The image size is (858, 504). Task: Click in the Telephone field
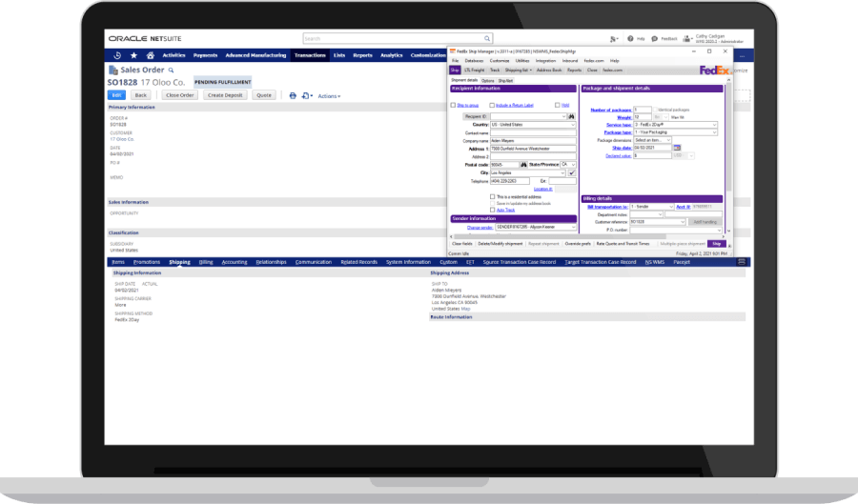(x=509, y=181)
